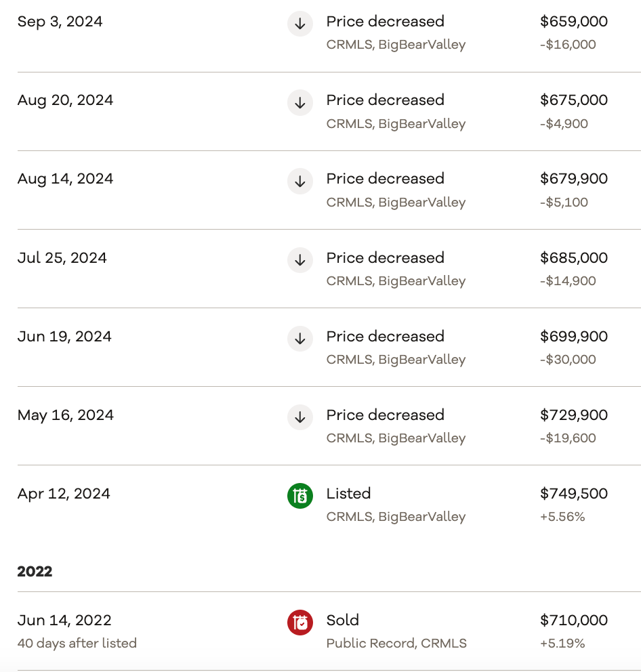Click the down-arrow icon for Sep 3, 2024

click(x=300, y=24)
